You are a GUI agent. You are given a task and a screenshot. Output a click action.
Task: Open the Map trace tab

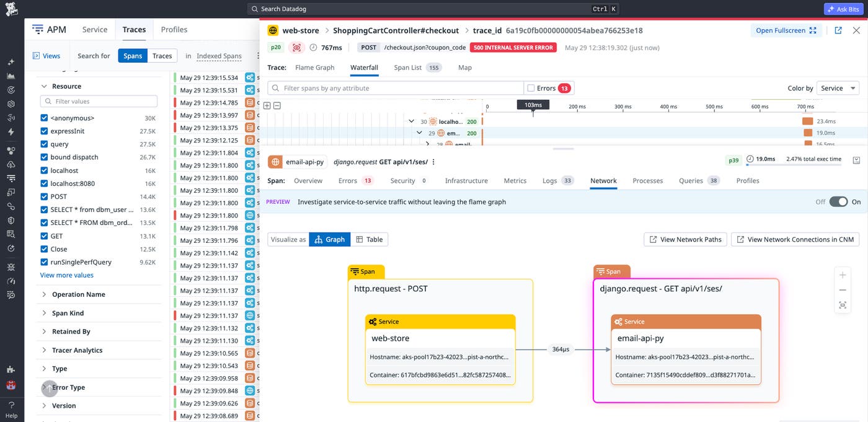click(x=465, y=68)
